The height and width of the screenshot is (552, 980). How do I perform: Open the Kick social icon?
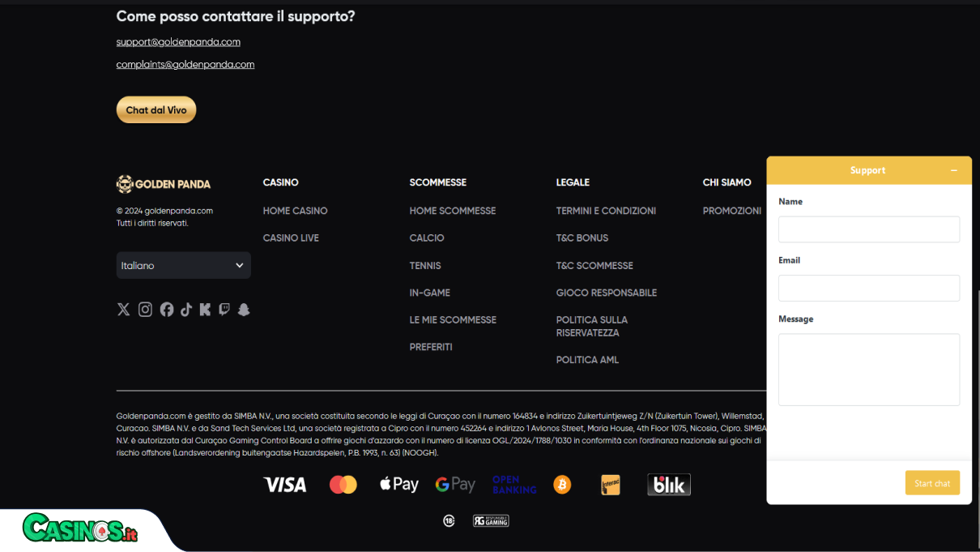click(x=205, y=310)
